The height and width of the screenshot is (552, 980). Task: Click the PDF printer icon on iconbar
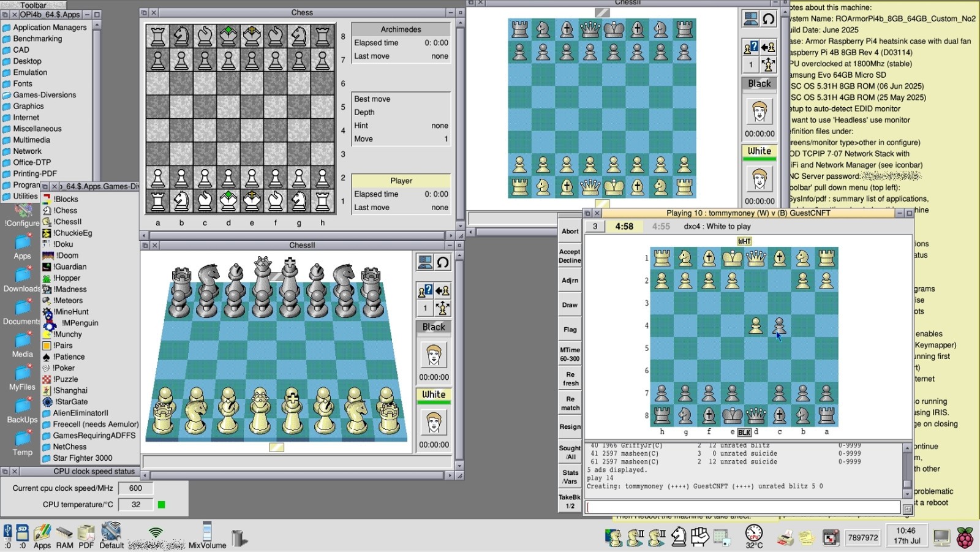[x=86, y=532]
